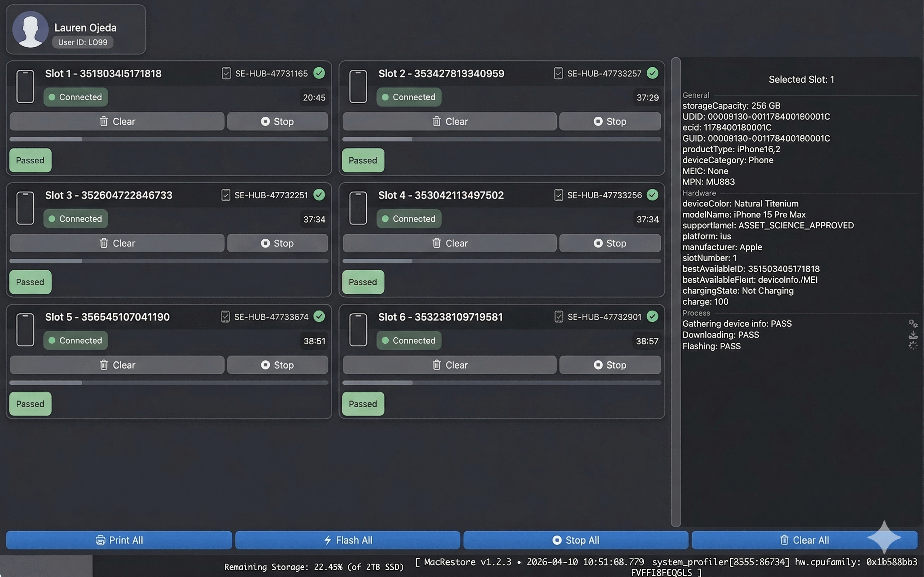Click the sparkle icon near Clear All
The width and height of the screenshot is (924, 577).
pyautogui.click(x=885, y=537)
